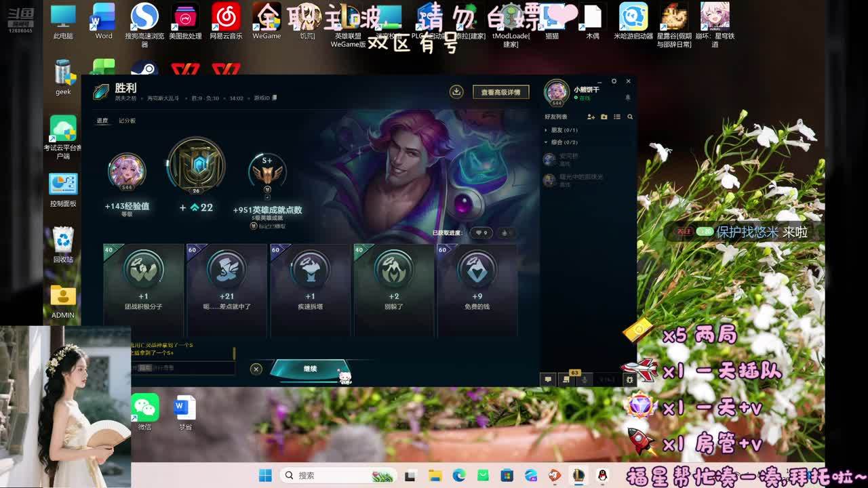Screen dimensions: 868x488
Task: Open the 木偶 file on the desktop
Action: tap(593, 22)
